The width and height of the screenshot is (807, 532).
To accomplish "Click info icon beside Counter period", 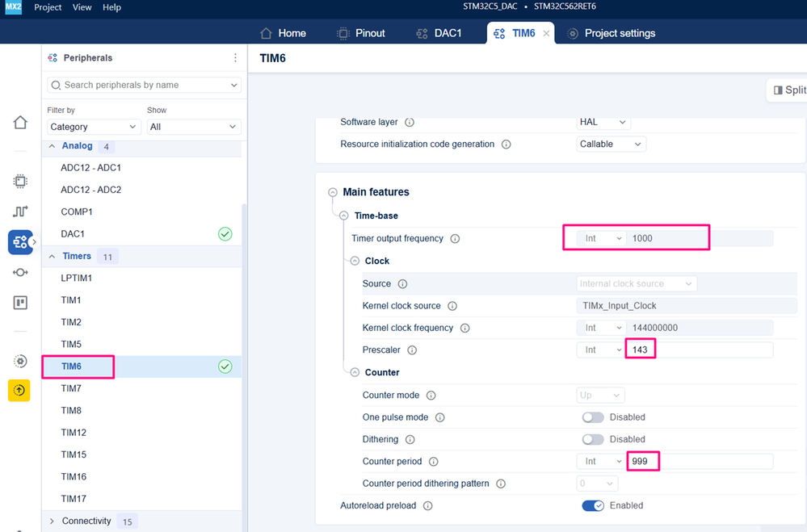I will click(x=433, y=462).
